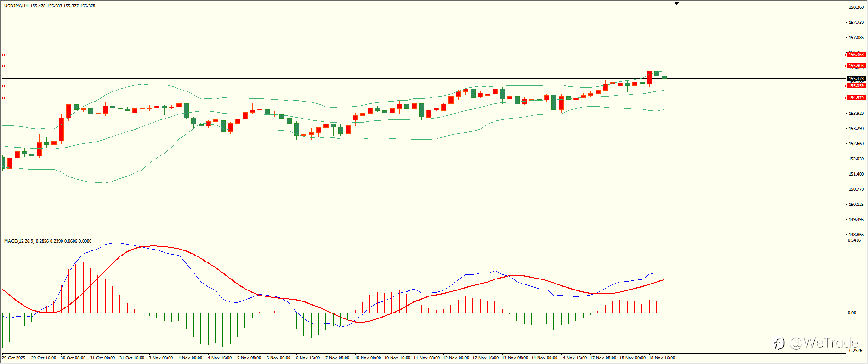Select the red 154.570 price level tag

[x=856, y=98]
